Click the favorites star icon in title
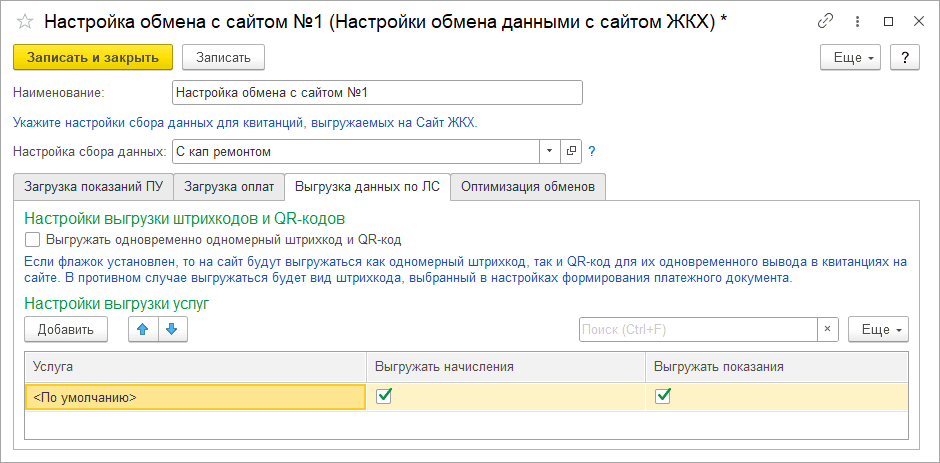The height and width of the screenshot is (463, 940). (25, 21)
